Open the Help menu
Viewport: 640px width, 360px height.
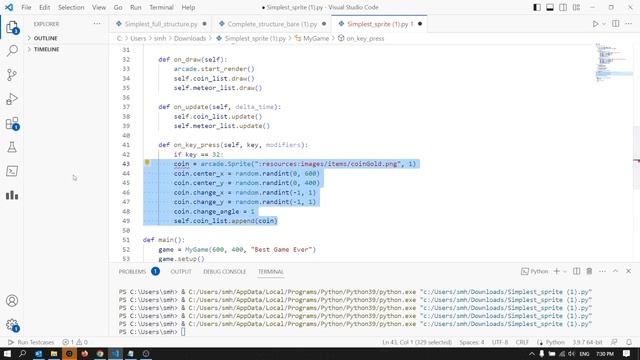(188, 7)
